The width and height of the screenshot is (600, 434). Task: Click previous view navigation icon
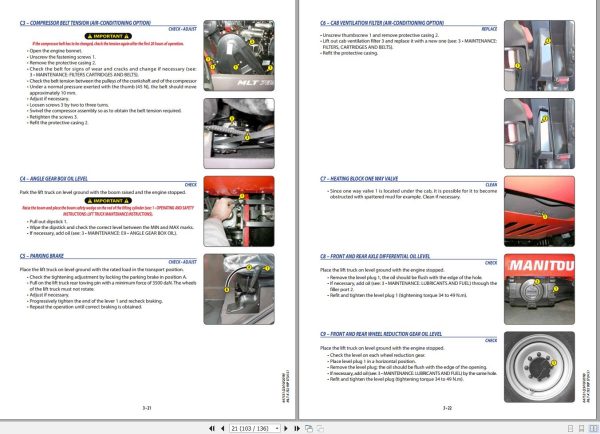(x=309, y=428)
